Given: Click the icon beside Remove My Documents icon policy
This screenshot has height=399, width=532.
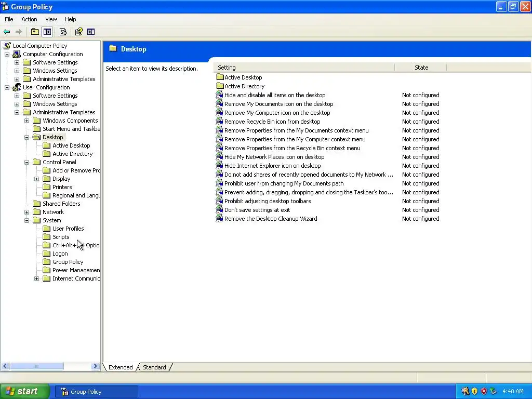Looking at the screenshot, I should [220, 104].
